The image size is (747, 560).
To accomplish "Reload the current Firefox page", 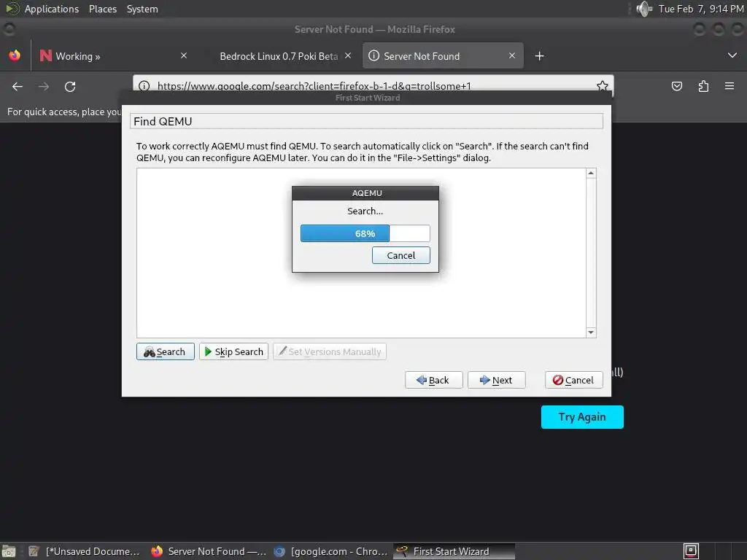I will pyautogui.click(x=70, y=87).
